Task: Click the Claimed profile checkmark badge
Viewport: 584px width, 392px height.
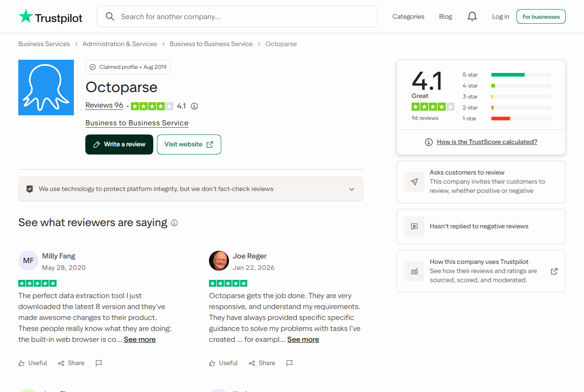Action: click(128, 67)
